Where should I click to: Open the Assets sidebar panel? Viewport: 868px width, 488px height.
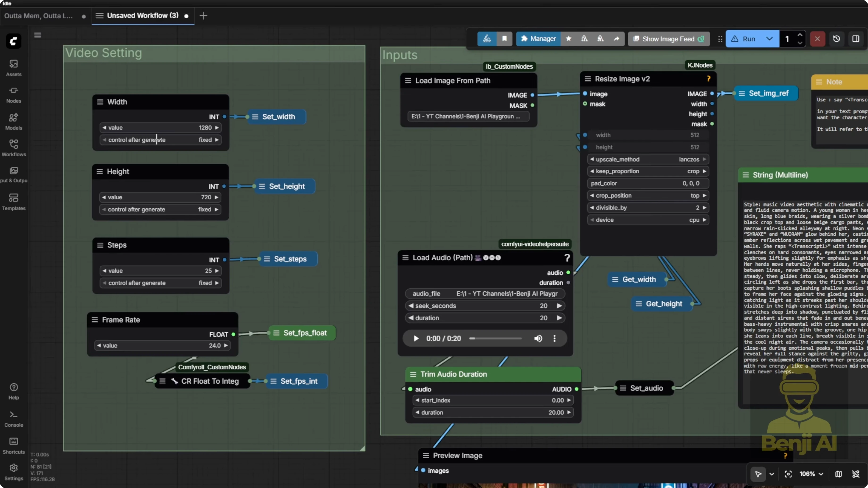click(x=13, y=68)
